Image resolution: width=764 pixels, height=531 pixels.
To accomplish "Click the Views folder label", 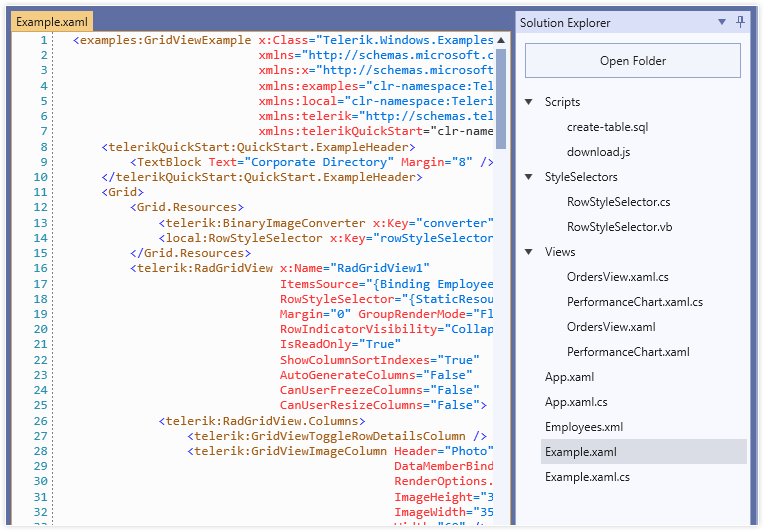I will [560, 252].
